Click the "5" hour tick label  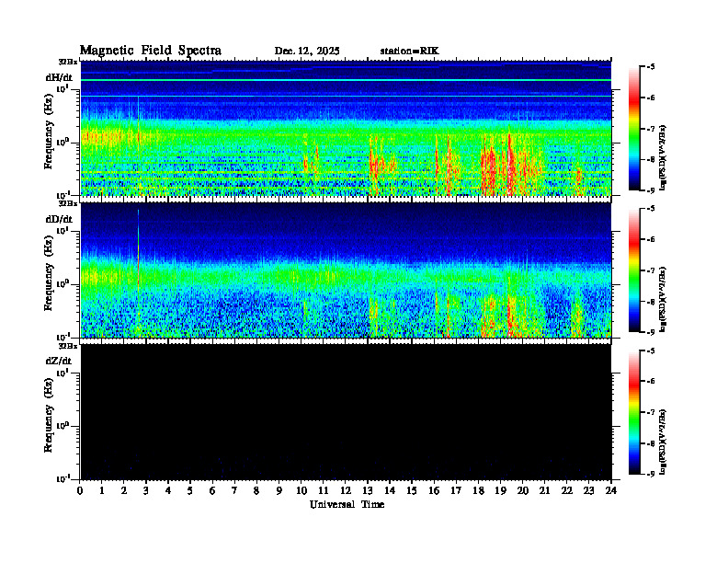click(x=190, y=491)
